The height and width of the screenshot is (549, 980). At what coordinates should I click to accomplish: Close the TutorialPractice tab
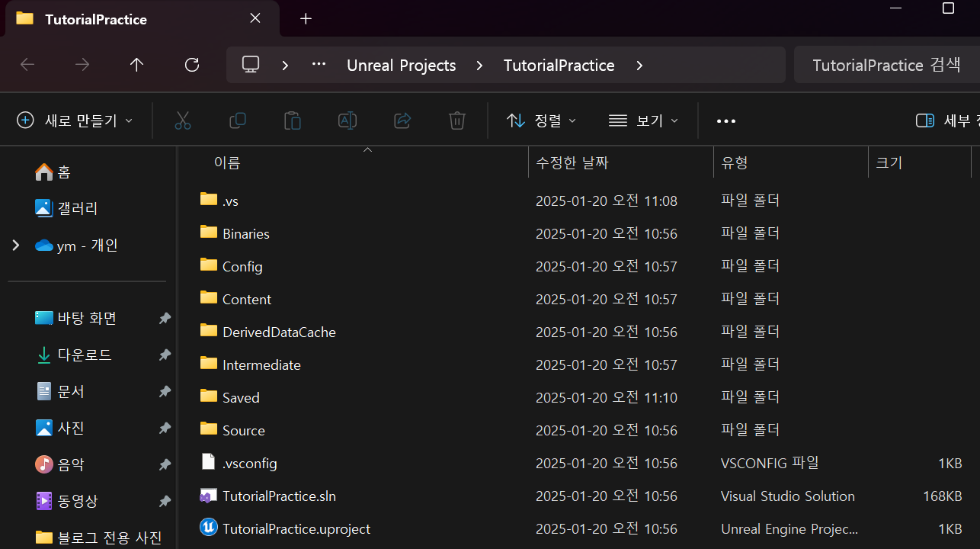tap(255, 18)
